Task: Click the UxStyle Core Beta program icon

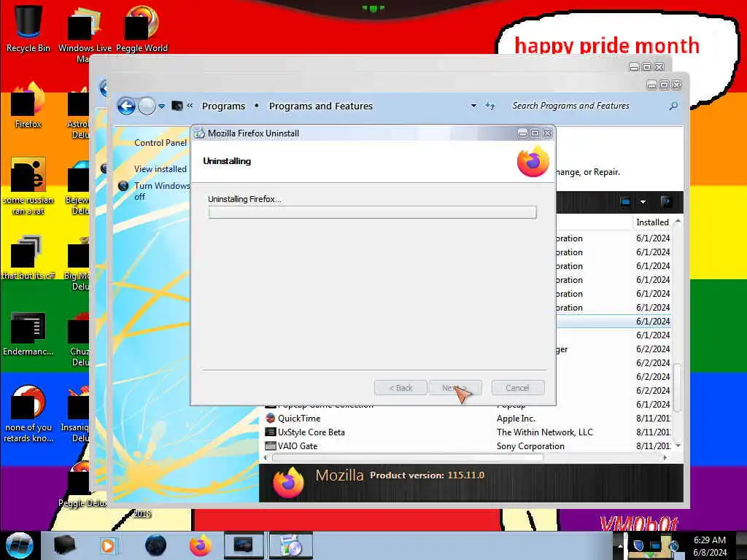Action: pyautogui.click(x=271, y=432)
